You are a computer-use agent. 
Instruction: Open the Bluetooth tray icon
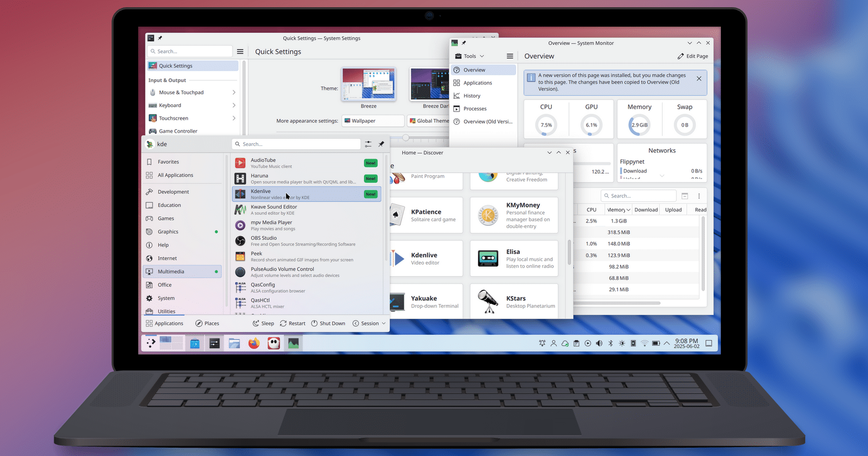(610, 343)
